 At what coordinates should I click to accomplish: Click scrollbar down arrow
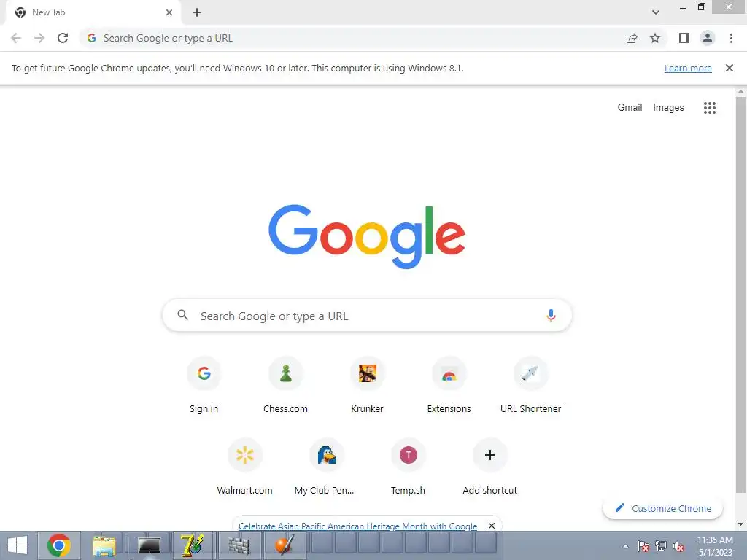pyautogui.click(x=741, y=525)
